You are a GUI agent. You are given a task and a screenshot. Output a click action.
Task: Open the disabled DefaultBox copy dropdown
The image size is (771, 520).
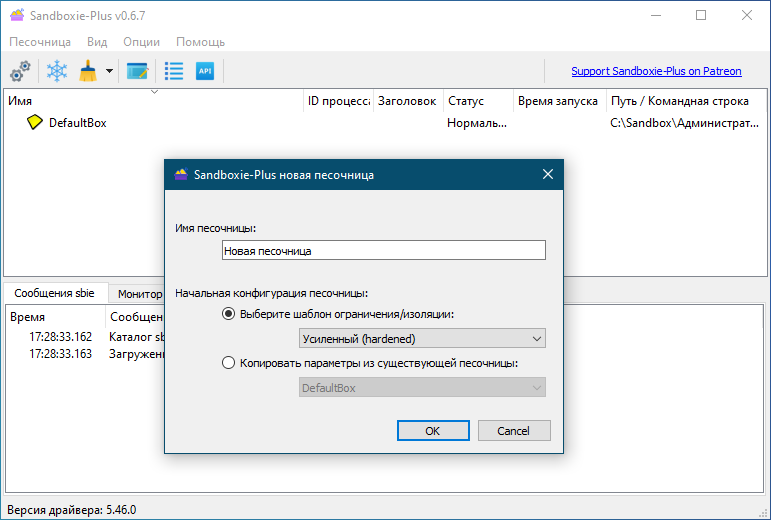422,388
